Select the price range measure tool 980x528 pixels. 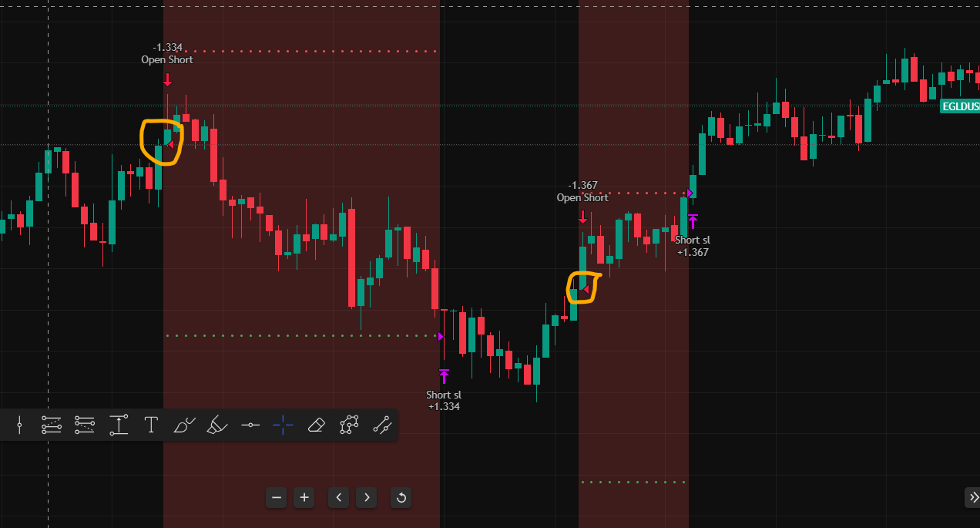(119, 424)
